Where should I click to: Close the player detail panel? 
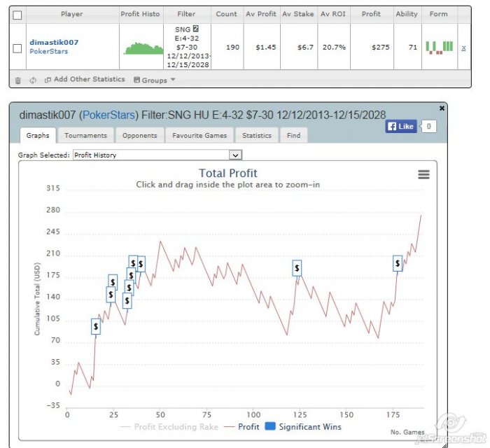442,108
